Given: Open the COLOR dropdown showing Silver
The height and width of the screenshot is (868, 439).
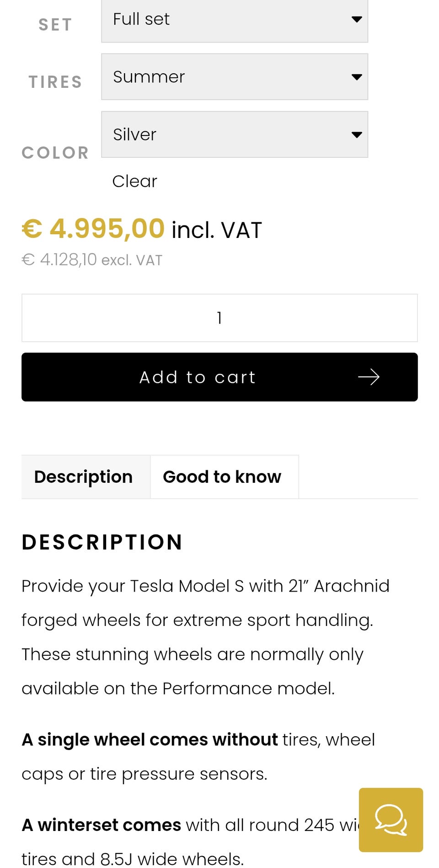Looking at the screenshot, I should pyautogui.click(x=234, y=135).
